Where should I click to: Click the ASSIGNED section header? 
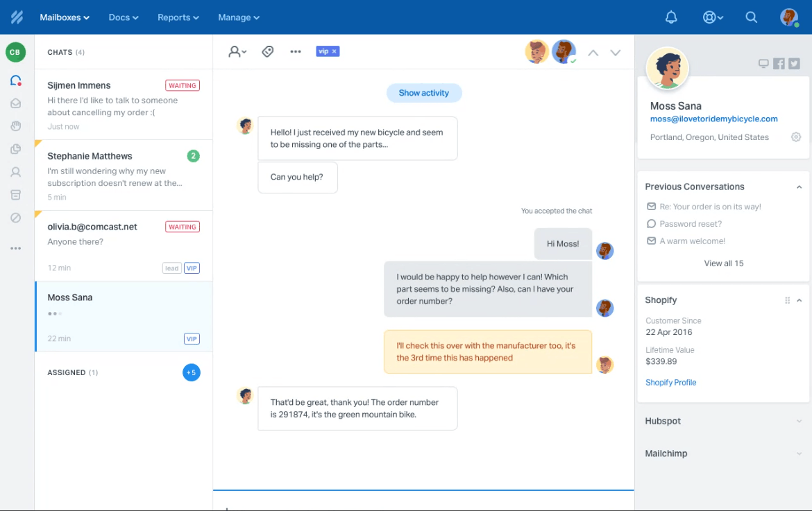72,372
